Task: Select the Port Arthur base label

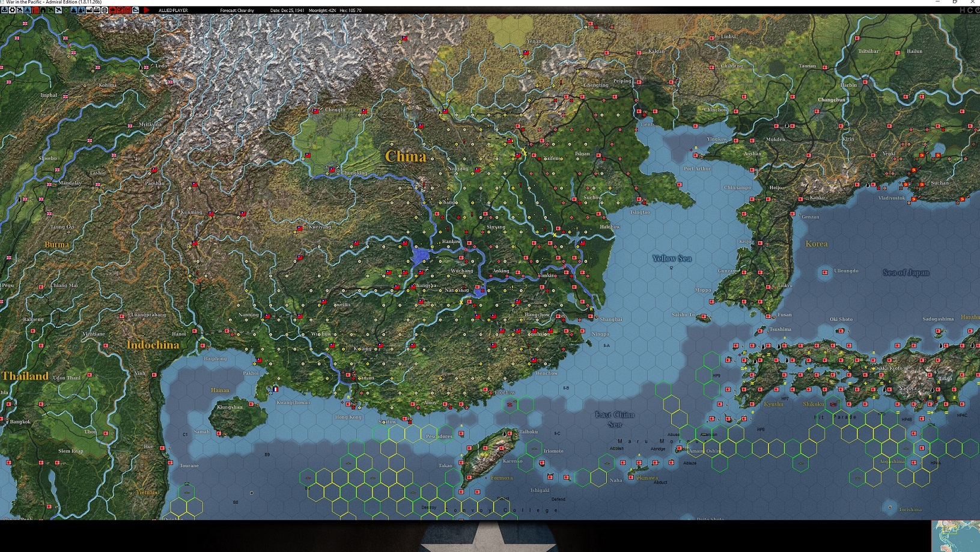Action: [x=697, y=168]
